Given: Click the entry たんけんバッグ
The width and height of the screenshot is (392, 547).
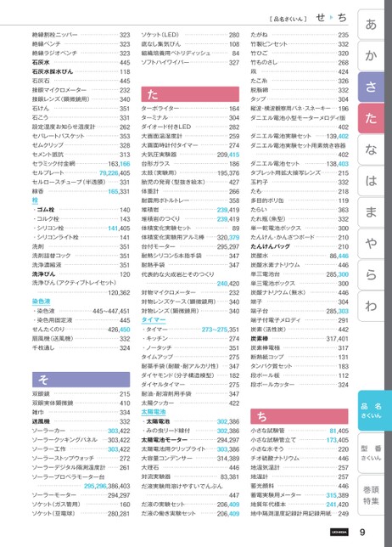Looking at the screenshot, I should tap(270, 246).
